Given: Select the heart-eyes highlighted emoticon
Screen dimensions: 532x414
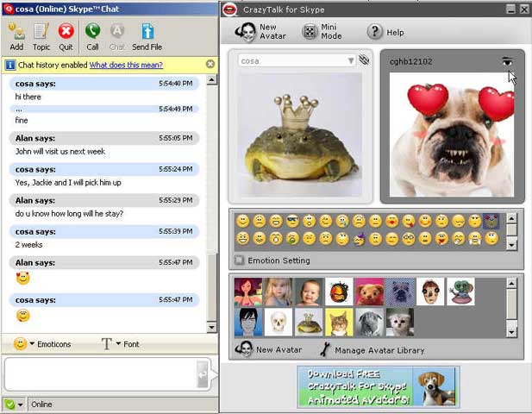Looking at the screenshot, I should [491, 222].
